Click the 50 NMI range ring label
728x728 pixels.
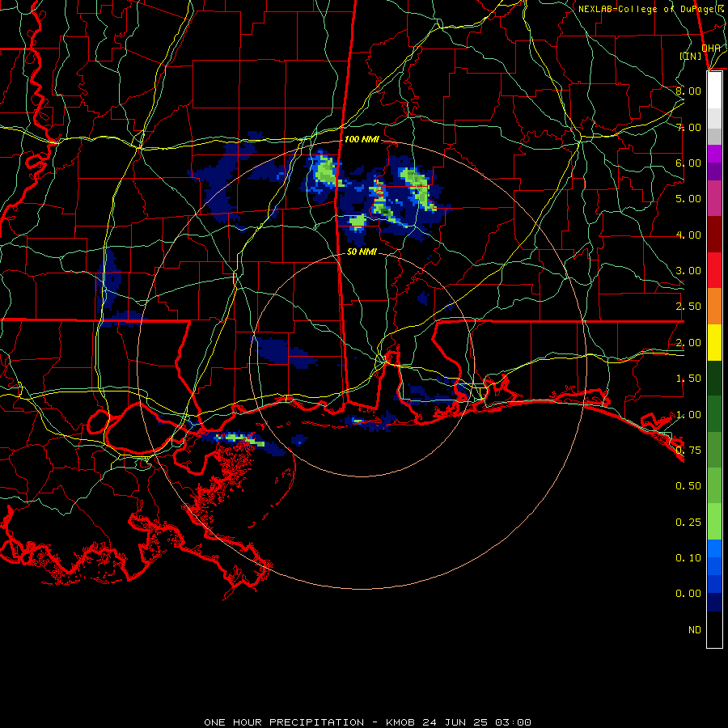[x=362, y=252]
